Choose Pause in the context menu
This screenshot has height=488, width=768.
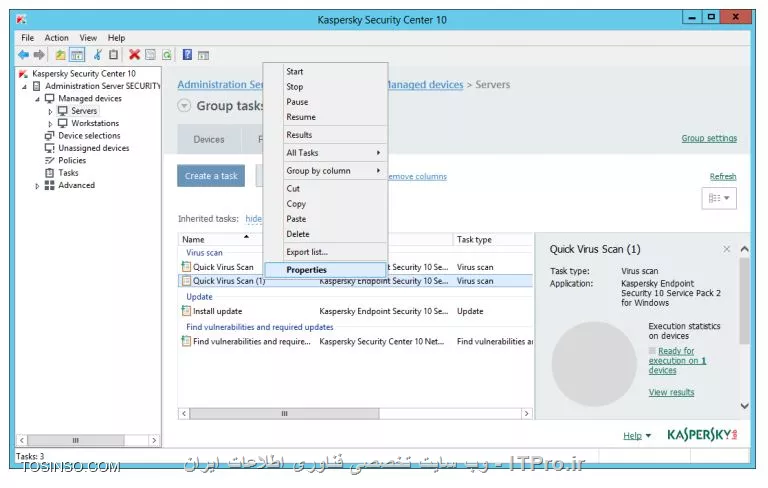[297, 102]
